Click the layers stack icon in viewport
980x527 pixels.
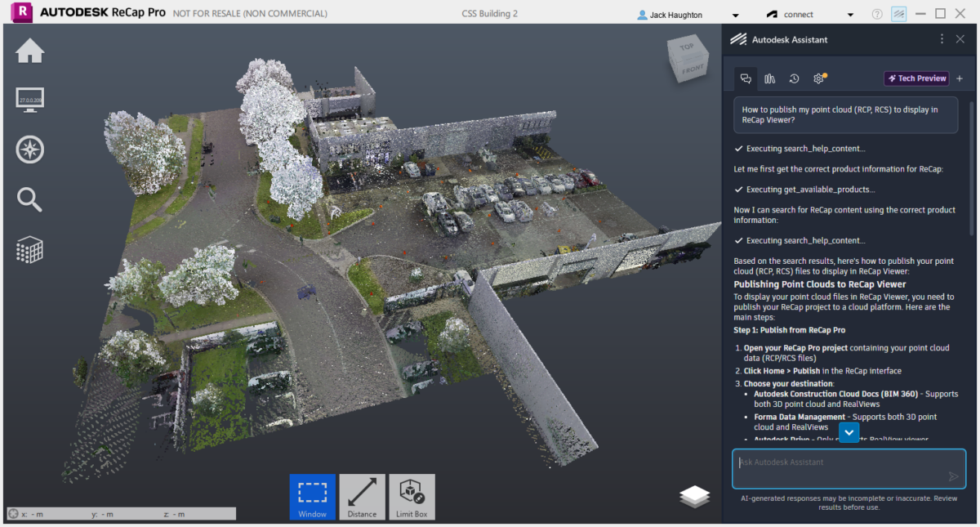(x=695, y=497)
